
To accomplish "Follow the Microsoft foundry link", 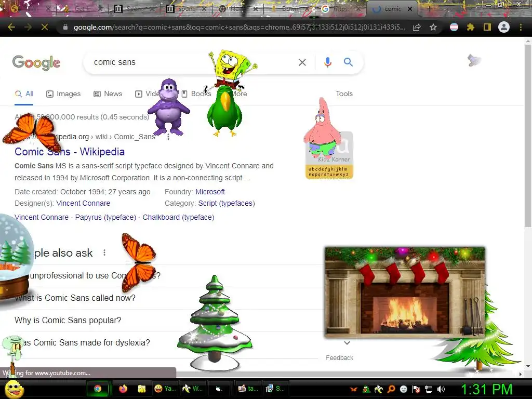I will [210, 192].
